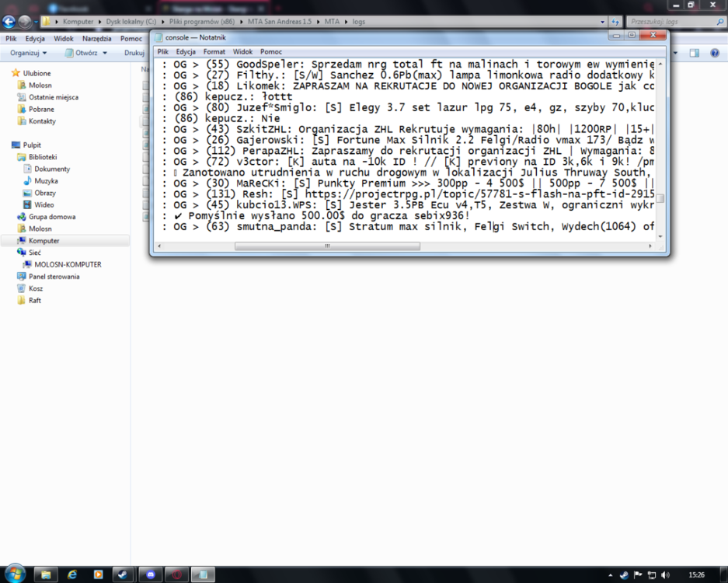Open the Opera browser taskbar icon
The height and width of the screenshot is (583, 728).
click(x=177, y=574)
